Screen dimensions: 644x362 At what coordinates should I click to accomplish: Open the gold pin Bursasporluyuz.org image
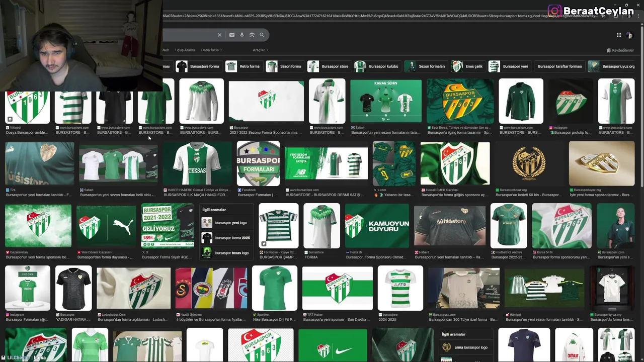(602, 163)
